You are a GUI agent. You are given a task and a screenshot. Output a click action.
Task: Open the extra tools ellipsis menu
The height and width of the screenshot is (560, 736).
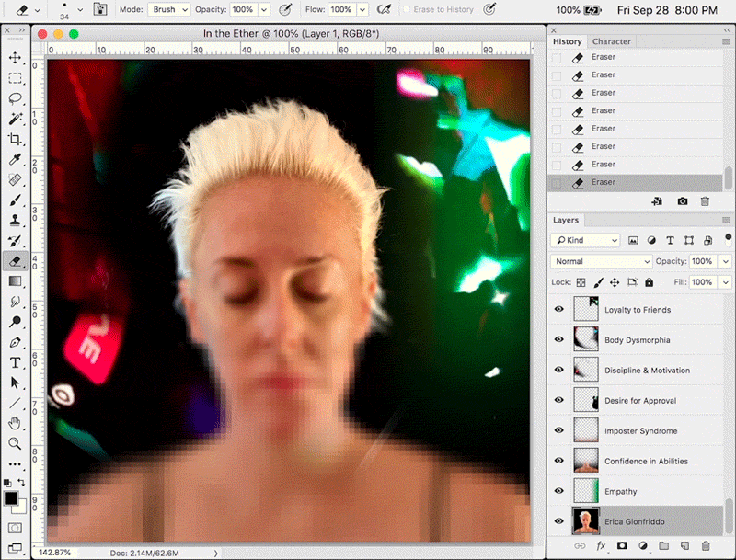pyautogui.click(x=15, y=464)
